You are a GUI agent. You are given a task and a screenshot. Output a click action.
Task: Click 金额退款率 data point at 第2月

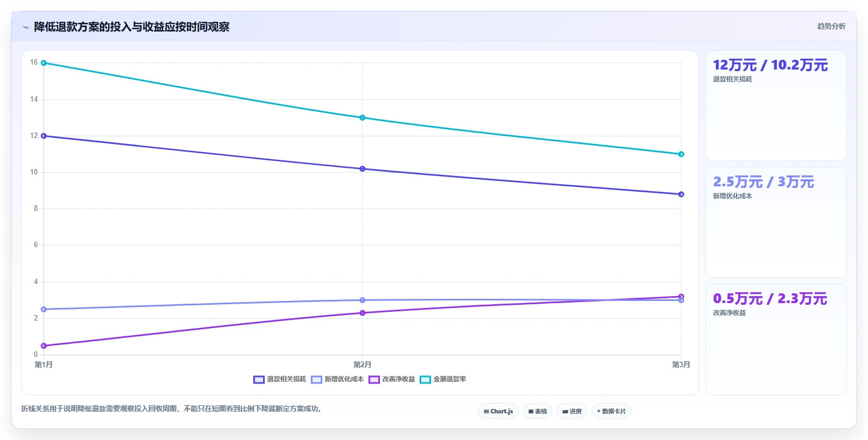(x=363, y=118)
